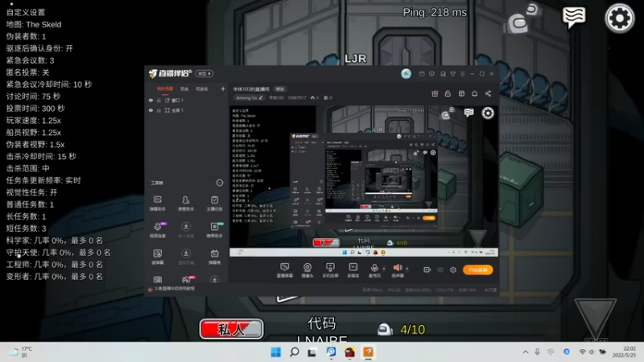Switch to the 双击 scene tab
644x362 pixels.
pyautogui.click(x=184, y=88)
